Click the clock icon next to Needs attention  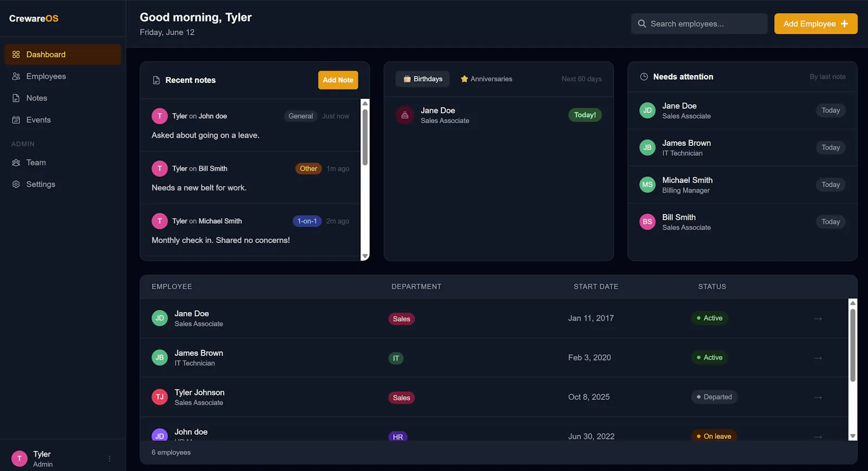[x=644, y=77]
